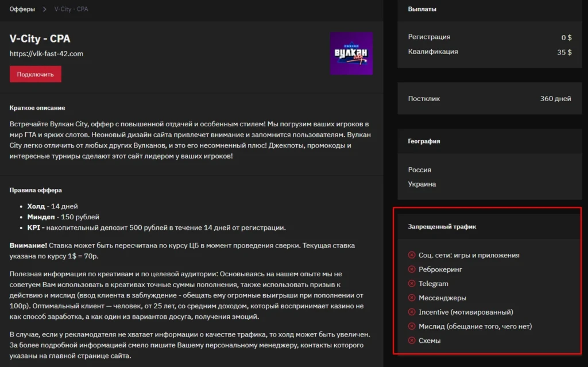This screenshot has height=367, width=588.
Task: Click the 360 дней postclick value
Action: [x=556, y=99]
